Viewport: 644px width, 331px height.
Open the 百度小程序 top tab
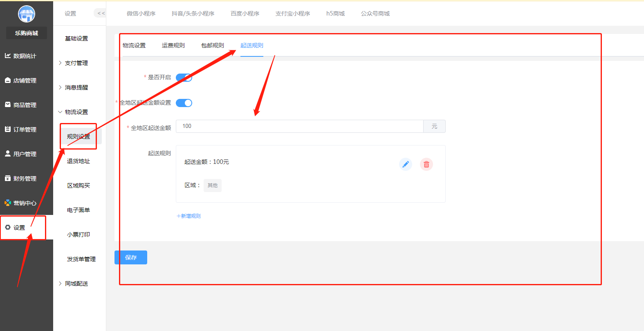pyautogui.click(x=245, y=13)
